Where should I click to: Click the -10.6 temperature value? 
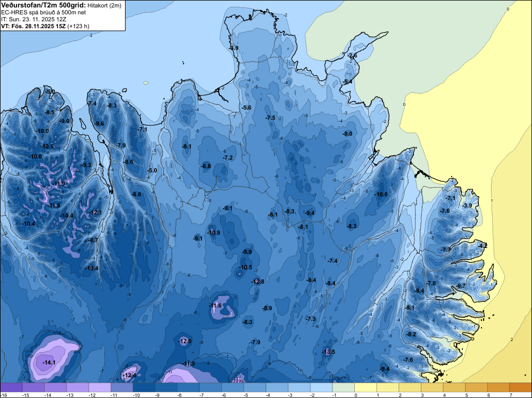click(x=35, y=156)
